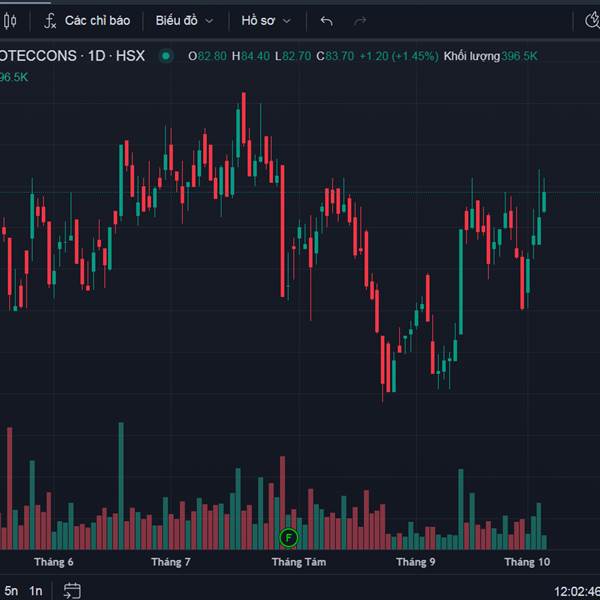600x600 pixels.
Task: Click the redo arrow
Action: point(360,20)
